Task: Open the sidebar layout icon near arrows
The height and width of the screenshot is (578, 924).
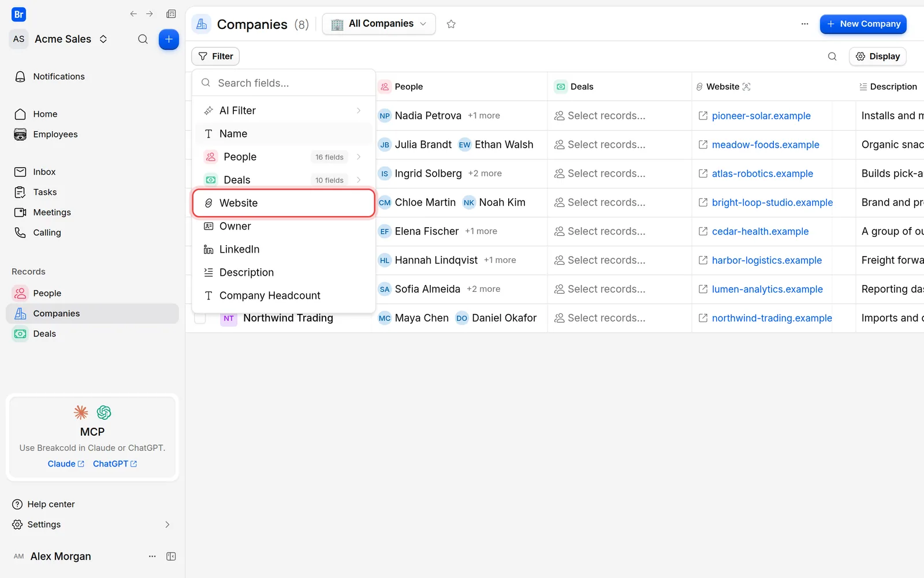Action: [171, 14]
